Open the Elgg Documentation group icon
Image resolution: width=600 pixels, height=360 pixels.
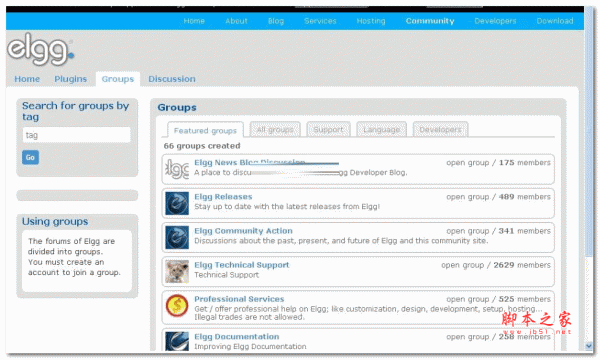(x=177, y=341)
